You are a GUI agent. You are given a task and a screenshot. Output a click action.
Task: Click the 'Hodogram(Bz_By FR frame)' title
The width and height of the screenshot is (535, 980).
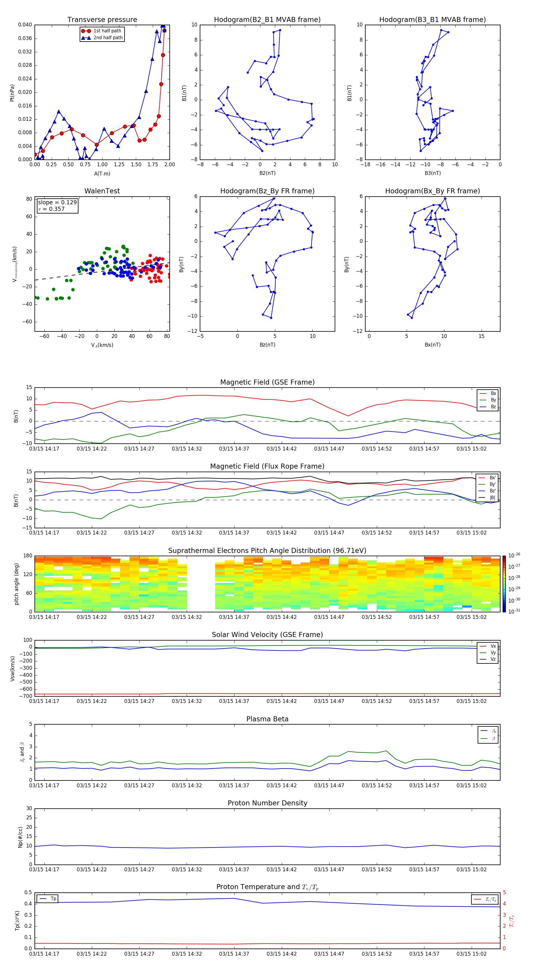pos(267,191)
